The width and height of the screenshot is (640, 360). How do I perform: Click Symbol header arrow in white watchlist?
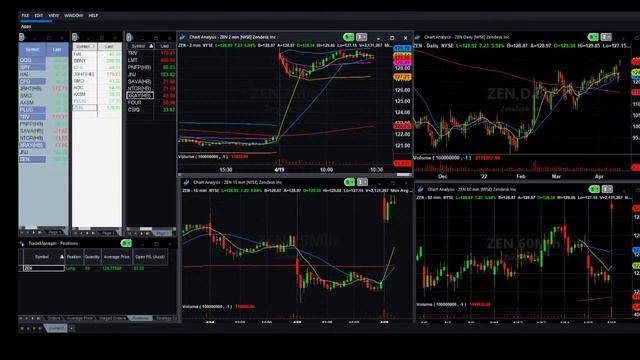tap(93, 47)
